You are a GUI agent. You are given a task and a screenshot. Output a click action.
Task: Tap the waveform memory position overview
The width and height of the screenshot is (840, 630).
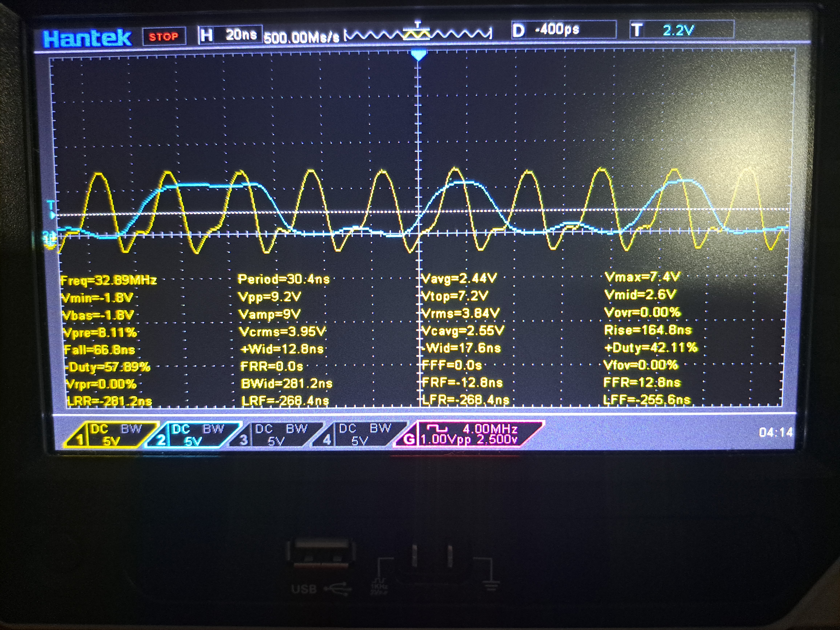point(418,34)
